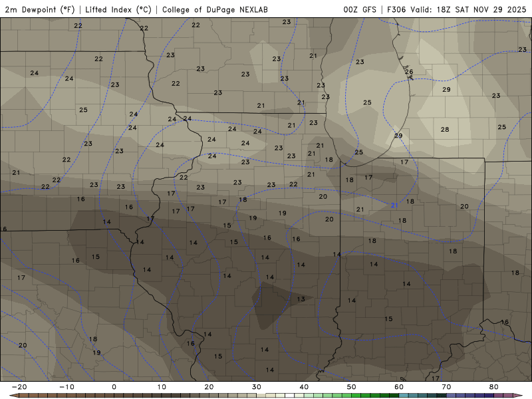Click the "-20" label on the color scale
This screenshot has height=399, width=532.
pyautogui.click(x=19, y=387)
